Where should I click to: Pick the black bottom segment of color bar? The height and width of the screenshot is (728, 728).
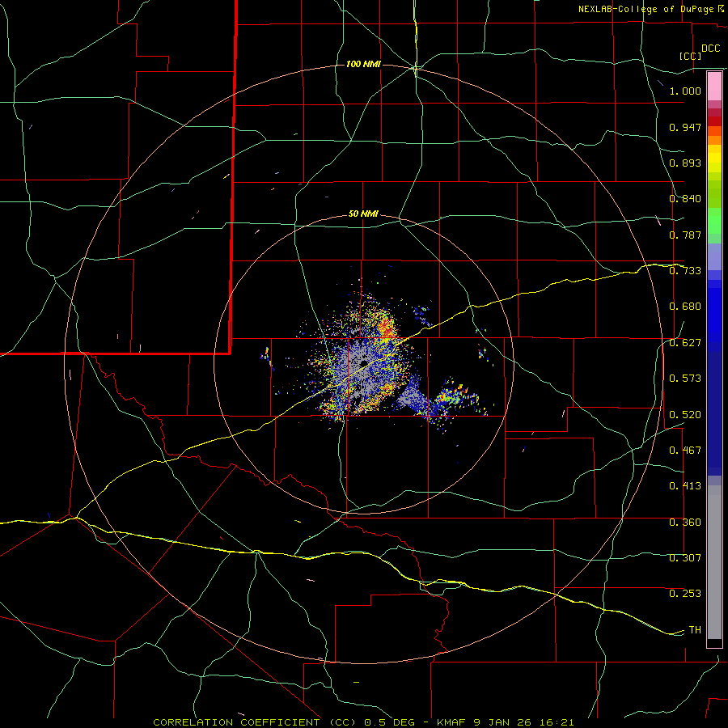click(714, 642)
